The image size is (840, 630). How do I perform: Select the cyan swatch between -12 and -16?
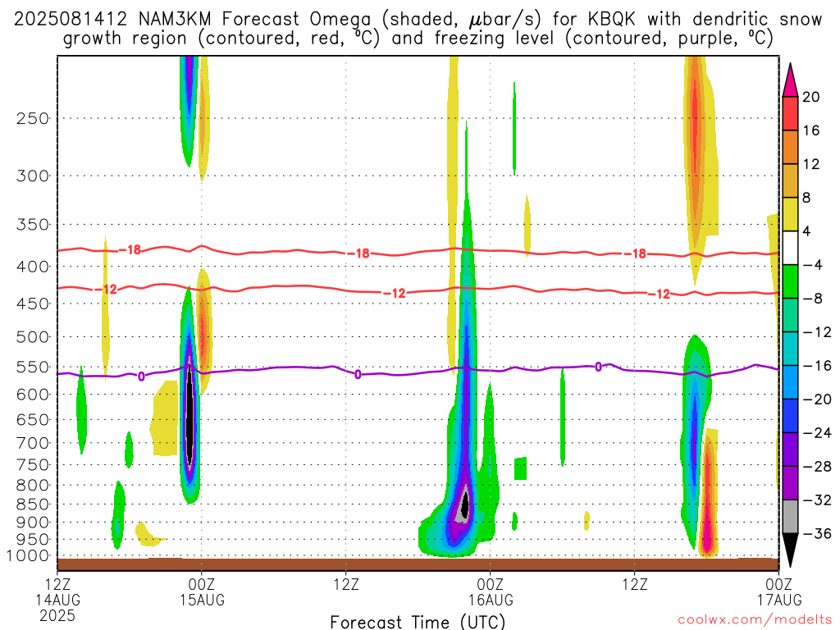coord(790,349)
